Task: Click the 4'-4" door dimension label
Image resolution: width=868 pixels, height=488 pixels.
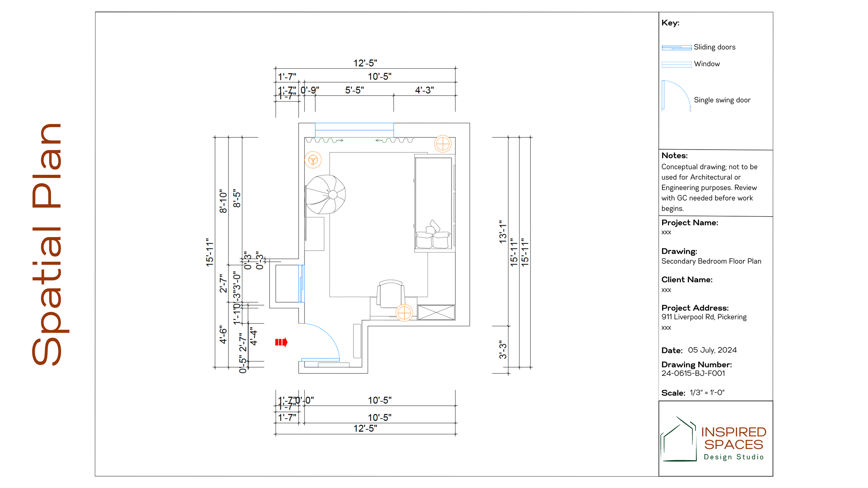Action: pyautogui.click(x=254, y=336)
